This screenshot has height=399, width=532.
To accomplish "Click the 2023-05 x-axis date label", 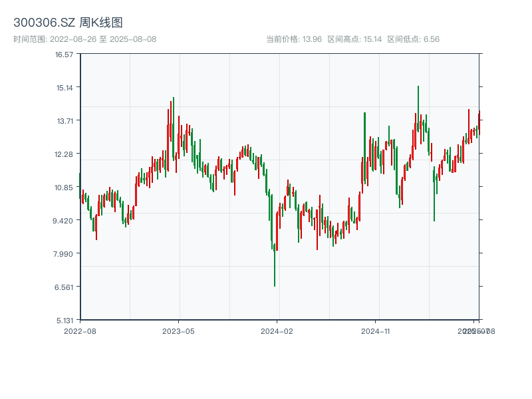I will [x=178, y=331].
